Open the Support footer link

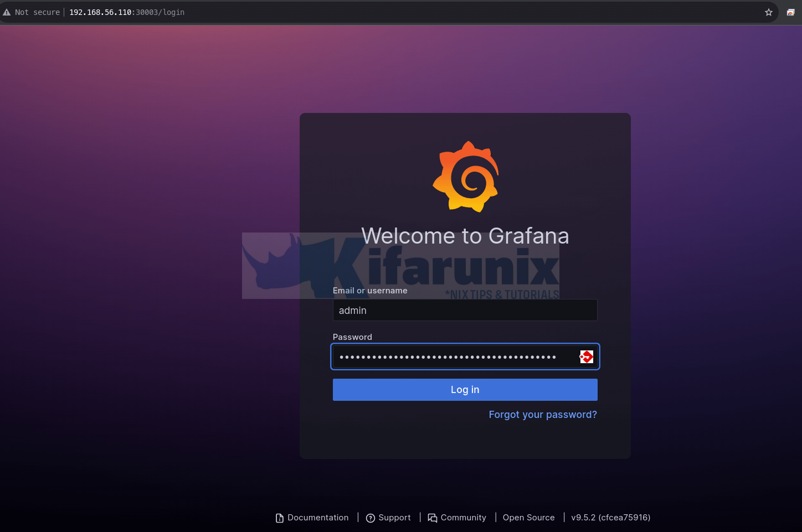click(x=394, y=518)
